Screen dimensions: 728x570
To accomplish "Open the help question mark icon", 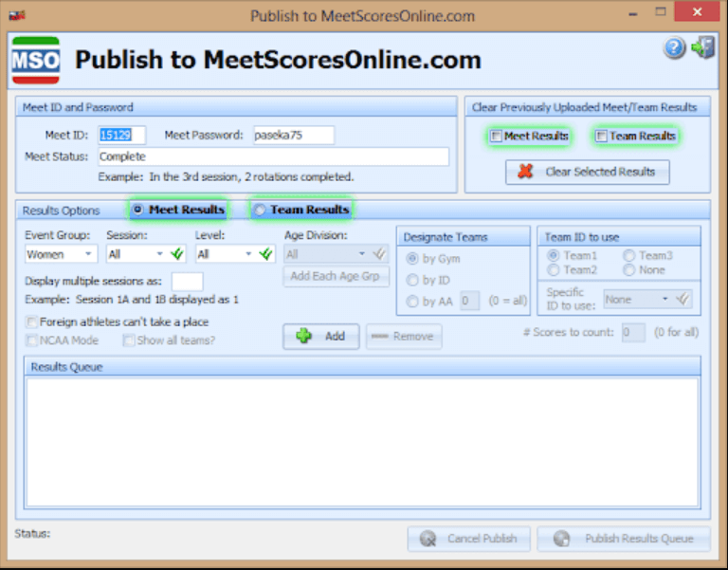I will click(x=674, y=47).
